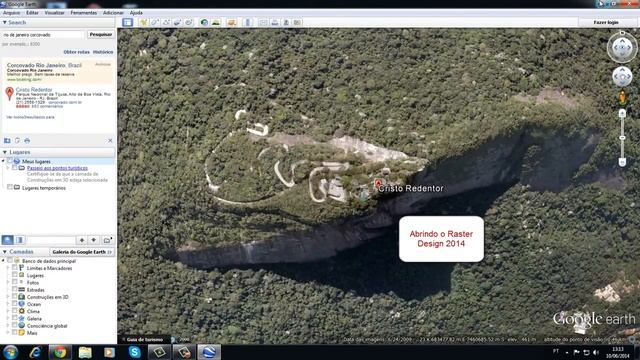
Task: Expand the Limites e Marcadores layer arrow
Action: pyautogui.click(x=8, y=268)
